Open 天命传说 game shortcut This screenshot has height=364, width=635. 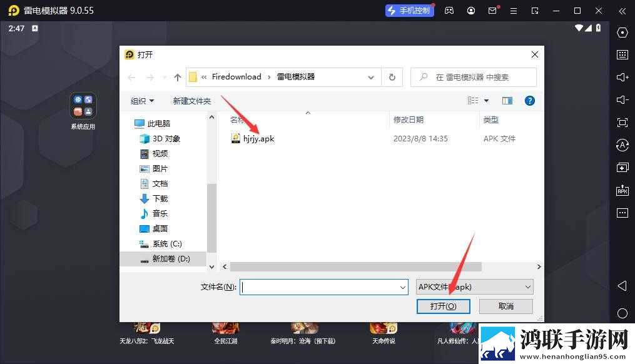pos(384,333)
